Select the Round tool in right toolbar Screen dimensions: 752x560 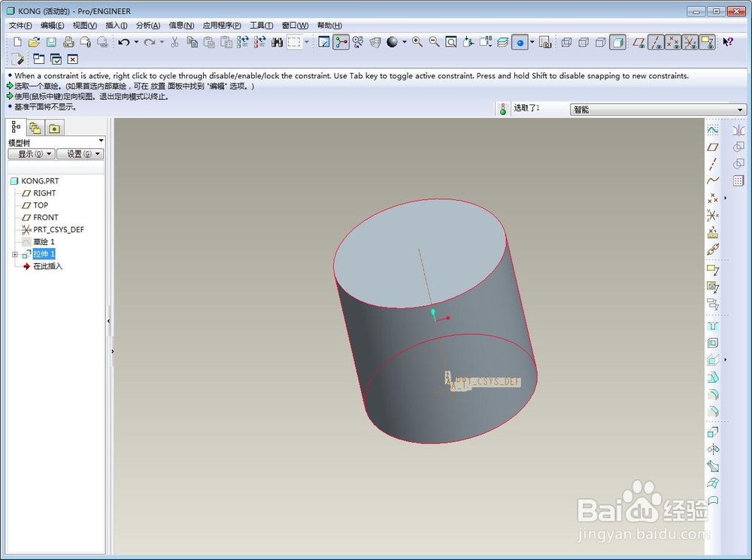[x=713, y=394]
